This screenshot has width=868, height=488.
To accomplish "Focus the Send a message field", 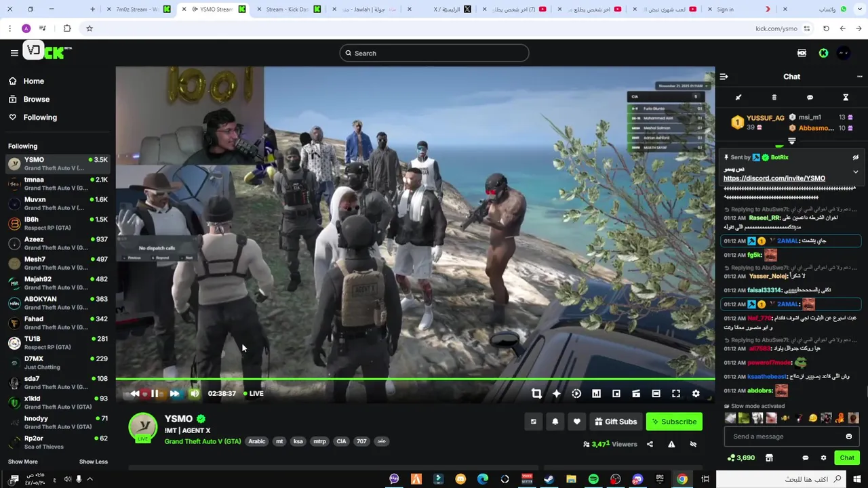I will pyautogui.click(x=790, y=436).
